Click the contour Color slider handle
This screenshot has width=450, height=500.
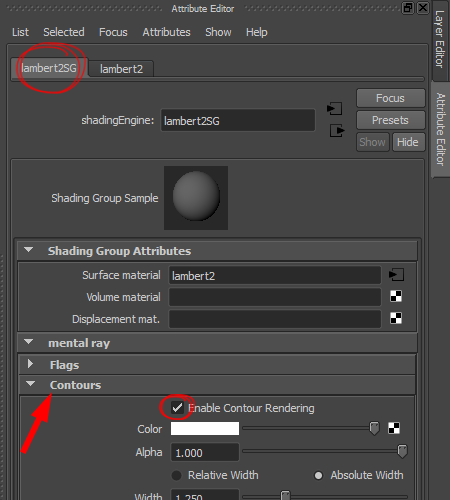[374, 428]
